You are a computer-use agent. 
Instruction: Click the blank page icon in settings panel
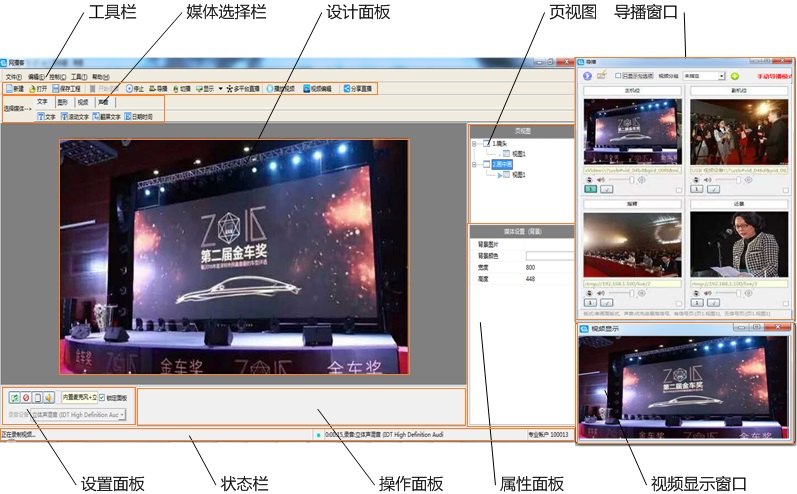[37, 397]
